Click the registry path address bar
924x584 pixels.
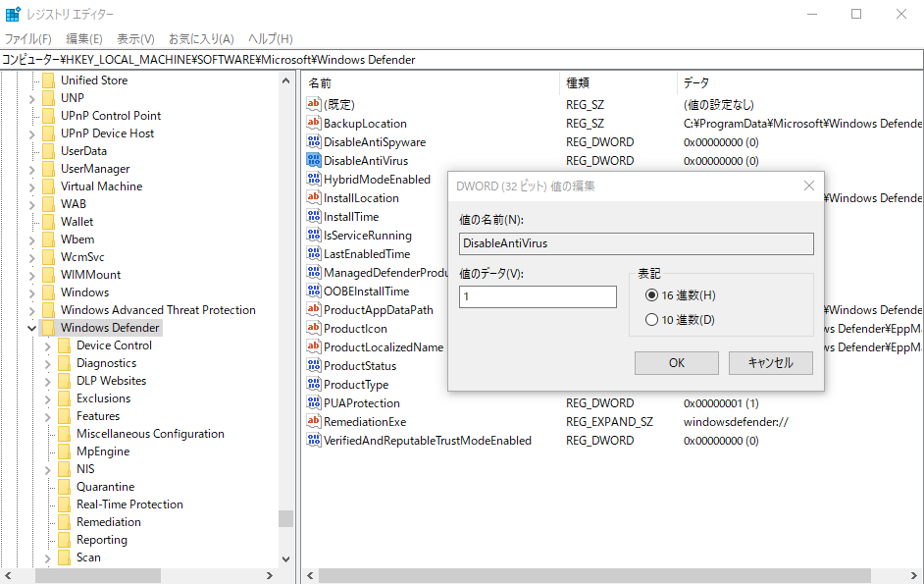pos(462,60)
